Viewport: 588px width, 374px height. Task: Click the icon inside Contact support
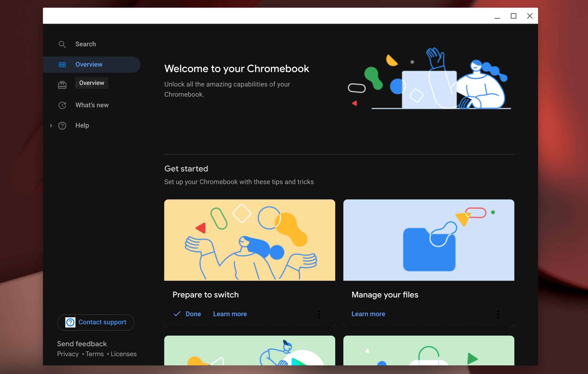[70, 322]
